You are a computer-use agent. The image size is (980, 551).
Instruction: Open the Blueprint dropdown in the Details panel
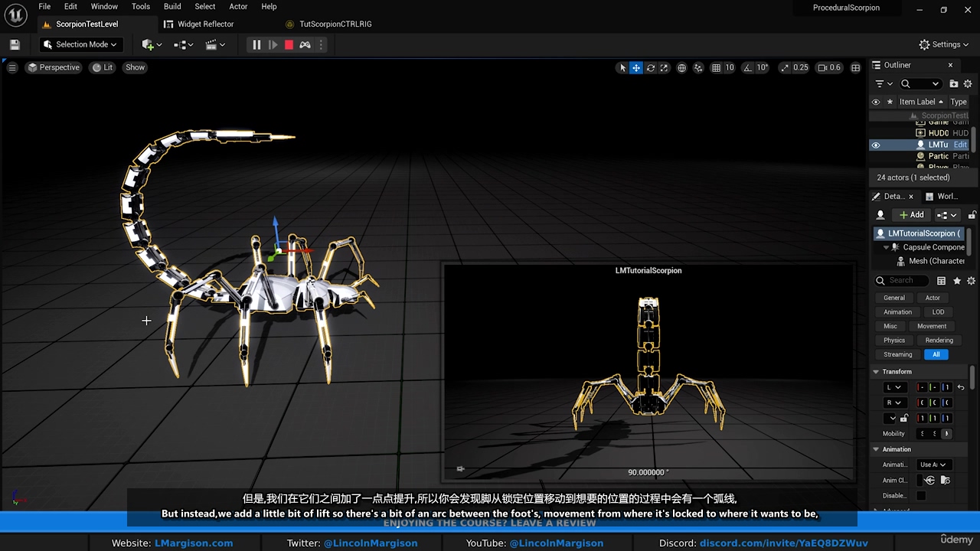[x=947, y=215]
